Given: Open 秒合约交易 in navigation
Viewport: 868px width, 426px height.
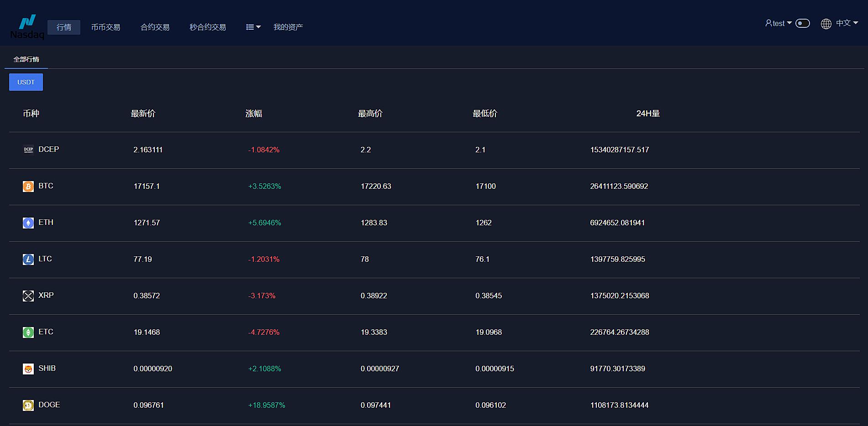Looking at the screenshot, I should click(208, 27).
